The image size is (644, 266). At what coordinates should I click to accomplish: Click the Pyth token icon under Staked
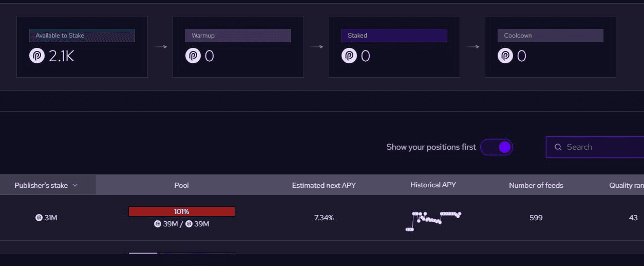point(349,56)
